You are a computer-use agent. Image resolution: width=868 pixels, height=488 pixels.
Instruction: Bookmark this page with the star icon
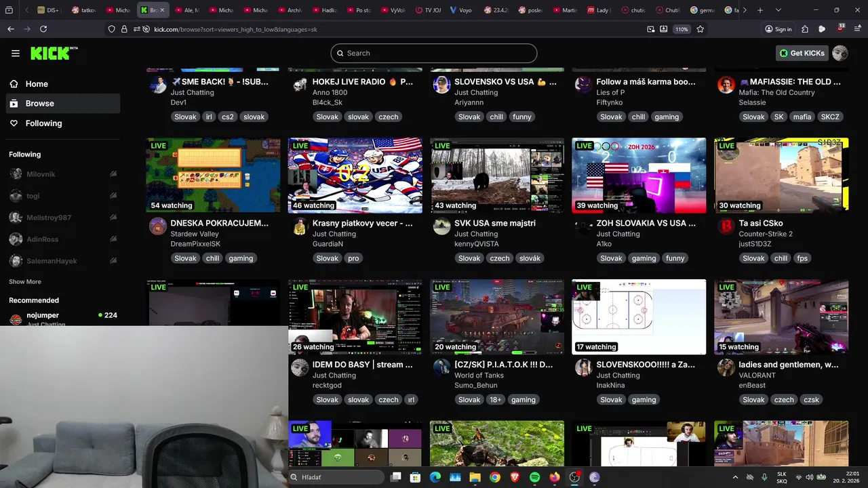point(701,29)
